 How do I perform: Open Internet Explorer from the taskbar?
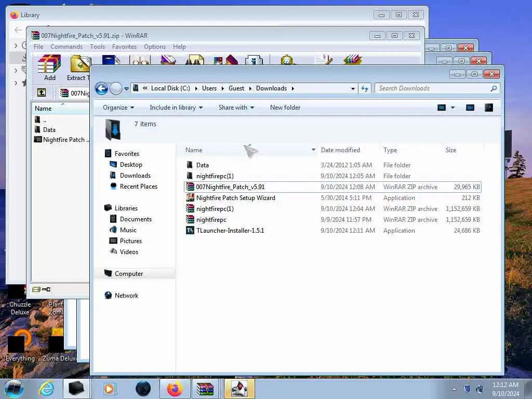(x=46, y=389)
